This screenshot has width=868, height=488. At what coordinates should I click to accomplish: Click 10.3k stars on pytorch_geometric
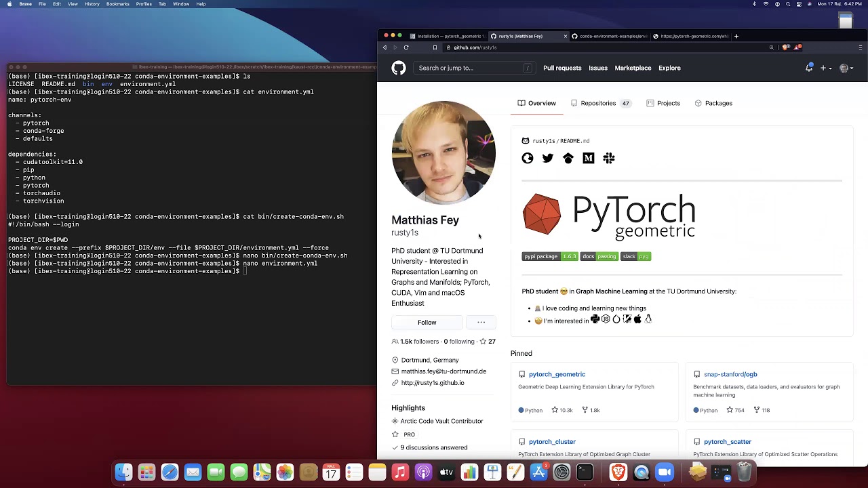coord(561,410)
